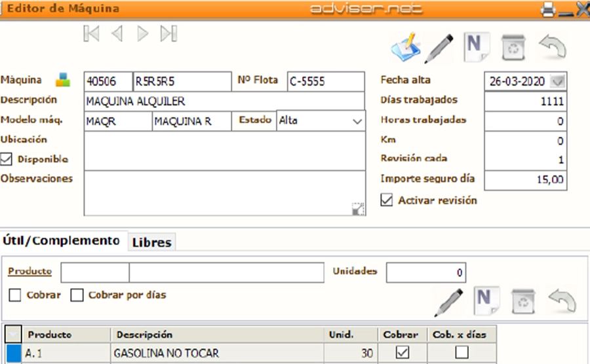Open the Estado dropdown showing Alta
This screenshot has width=590, height=364.
(x=357, y=122)
